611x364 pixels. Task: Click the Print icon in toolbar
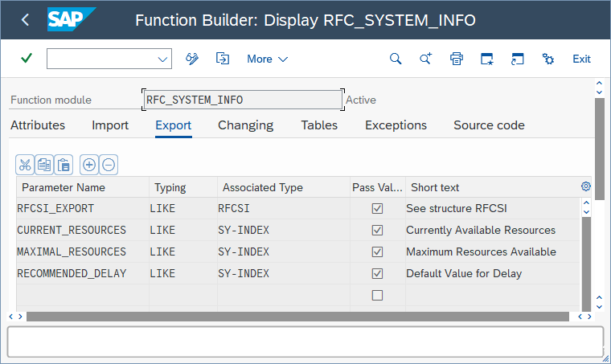[x=457, y=59]
